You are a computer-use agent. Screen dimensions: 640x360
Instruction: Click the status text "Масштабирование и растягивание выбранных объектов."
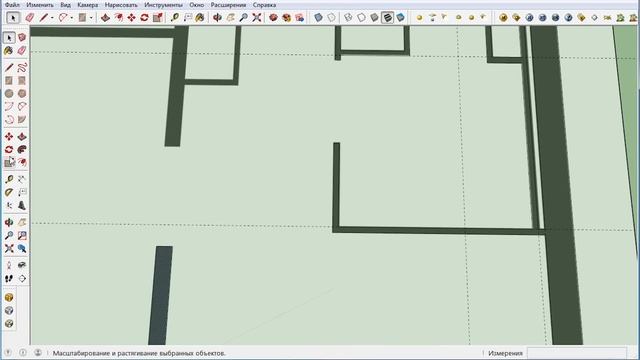point(139,353)
